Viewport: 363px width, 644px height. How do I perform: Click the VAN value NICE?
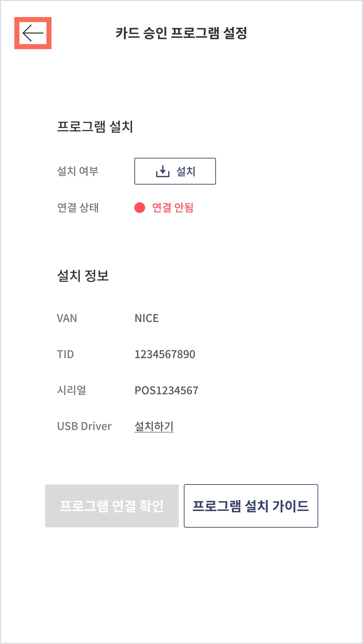[x=147, y=318]
